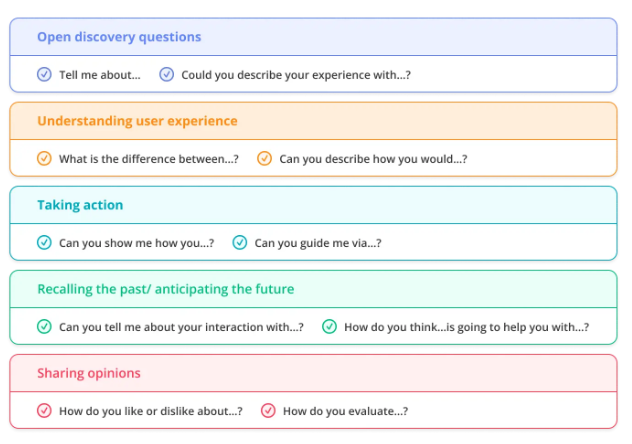
Task: Toggle the red check beside 'How do you evaluate'
Action: (268, 410)
